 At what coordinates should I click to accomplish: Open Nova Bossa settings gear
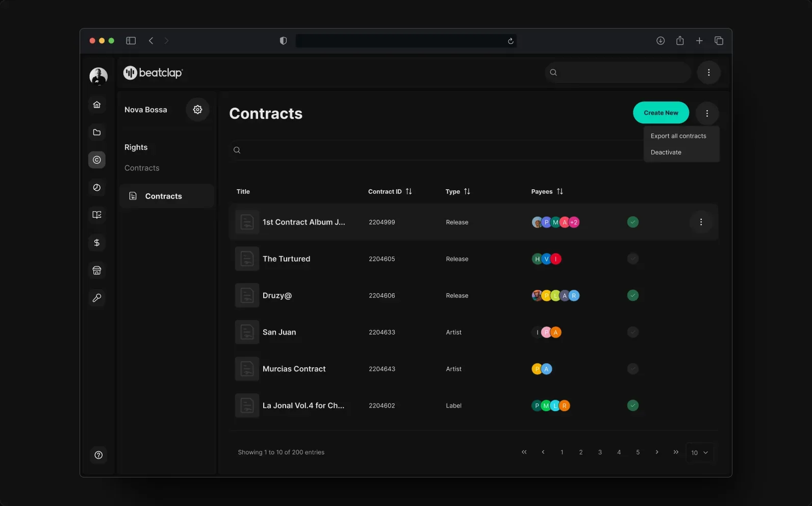click(198, 110)
